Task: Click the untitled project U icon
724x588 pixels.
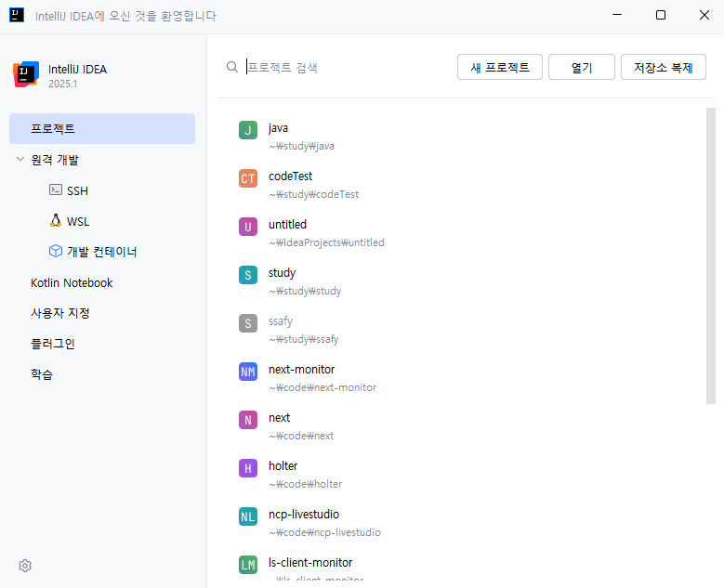Action: [248, 227]
